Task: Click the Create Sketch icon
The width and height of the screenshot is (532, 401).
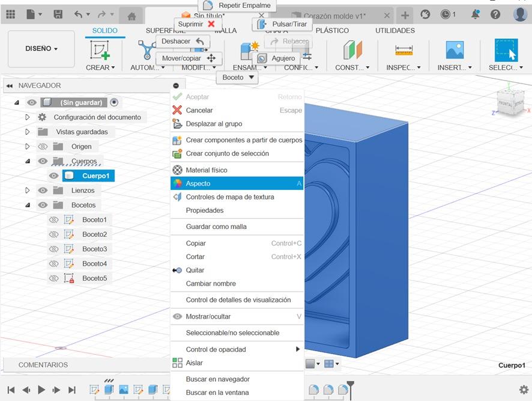Action: 100,50
